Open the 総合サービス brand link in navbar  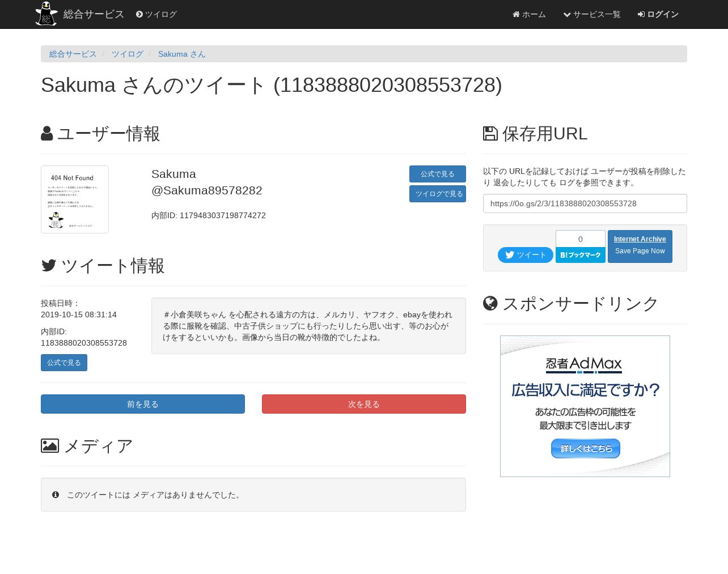pyautogui.click(x=94, y=14)
